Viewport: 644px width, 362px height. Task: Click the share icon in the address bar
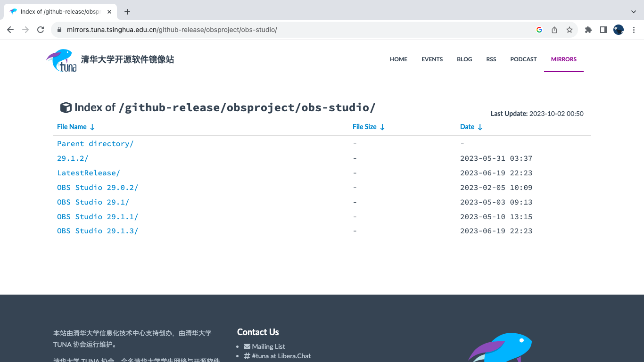pyautogui.click(x=554, y=30)
